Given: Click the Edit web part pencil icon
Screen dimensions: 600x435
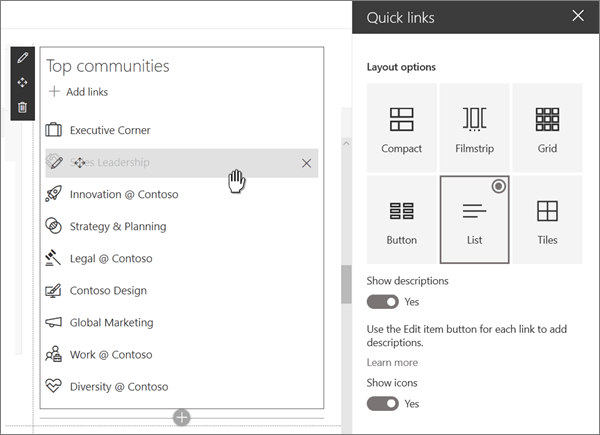Looking at the screenshot, I should pos(23,58).
